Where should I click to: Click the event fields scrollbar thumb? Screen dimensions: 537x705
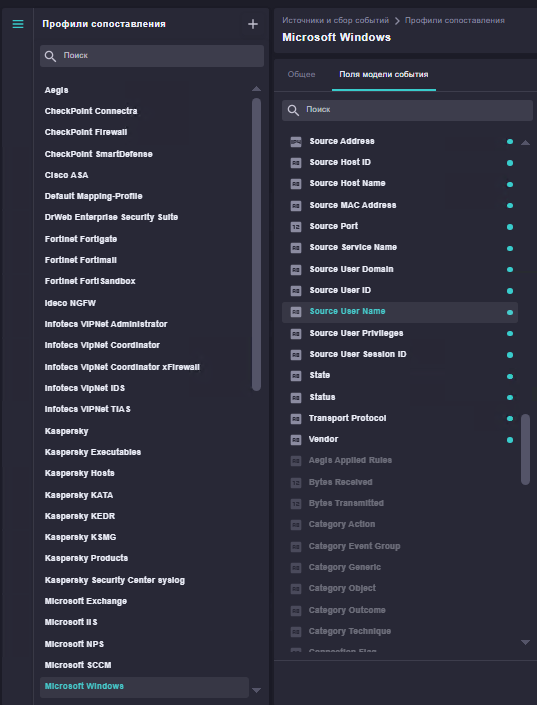click(x=525, y=450)
